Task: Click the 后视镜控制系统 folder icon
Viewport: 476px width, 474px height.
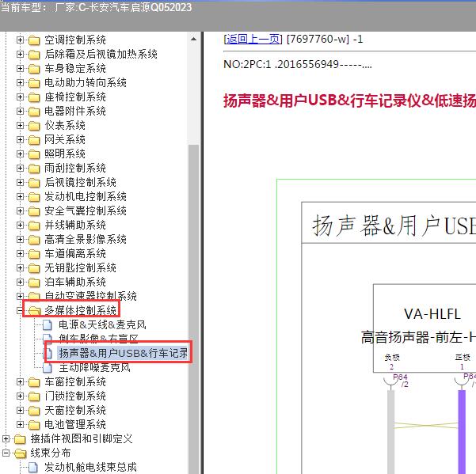Action: tap(34, 183)
